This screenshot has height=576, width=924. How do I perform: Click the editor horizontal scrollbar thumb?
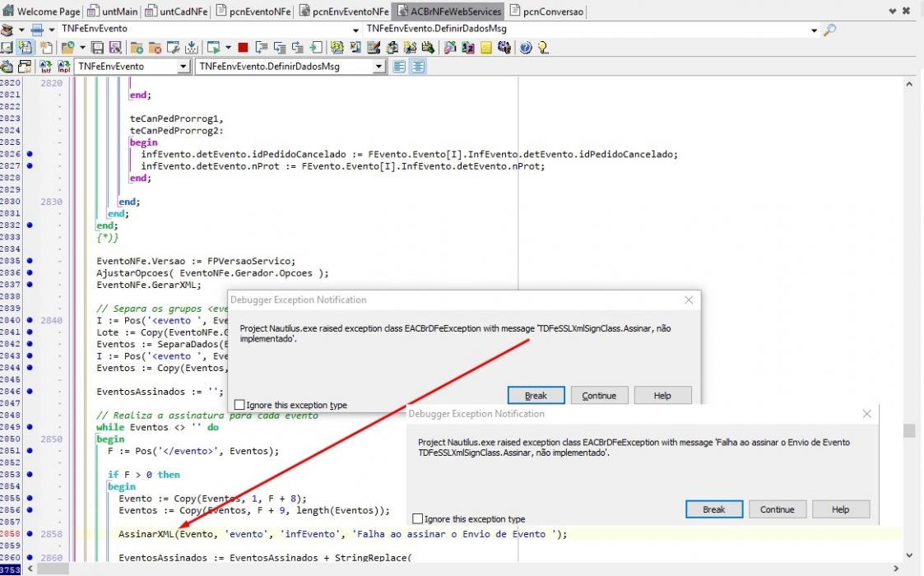tap(53, 569)
